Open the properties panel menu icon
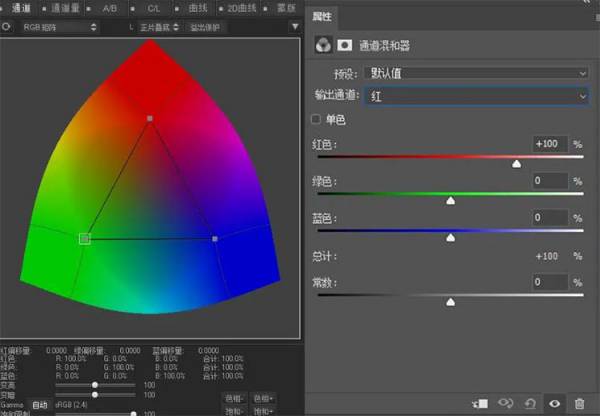This screenshot has width=600, height=416. 589,16
